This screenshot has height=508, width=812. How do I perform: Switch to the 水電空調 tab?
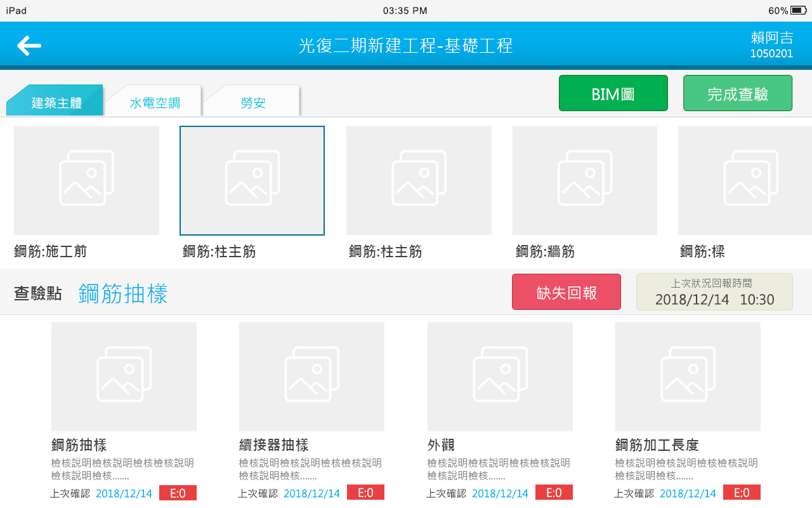[x=155, y=103]
